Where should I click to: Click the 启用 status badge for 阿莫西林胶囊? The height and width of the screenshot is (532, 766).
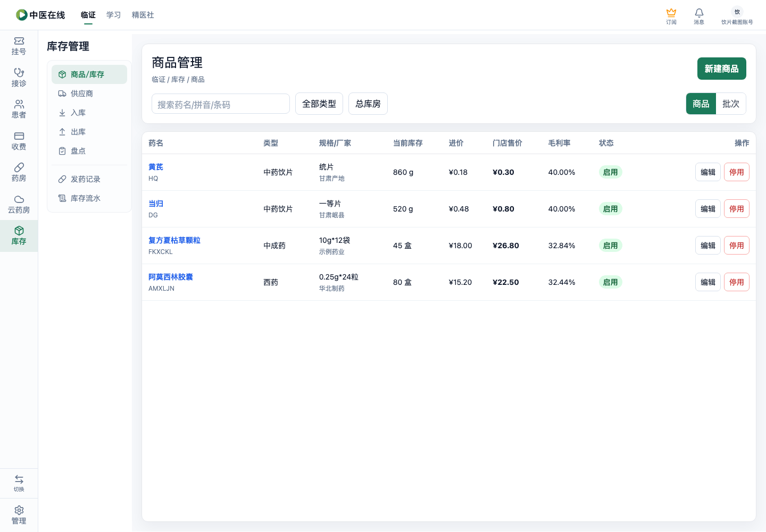tap(611, 282)
